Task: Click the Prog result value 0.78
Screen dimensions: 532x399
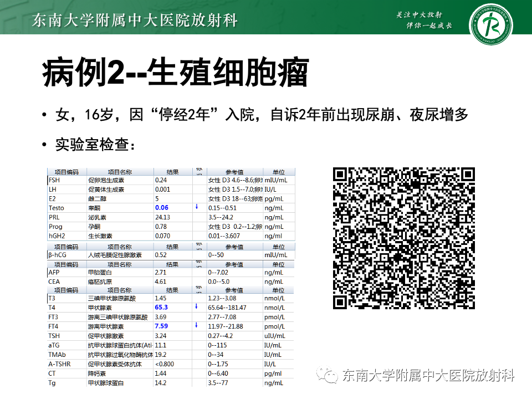Action: (161, 226)
